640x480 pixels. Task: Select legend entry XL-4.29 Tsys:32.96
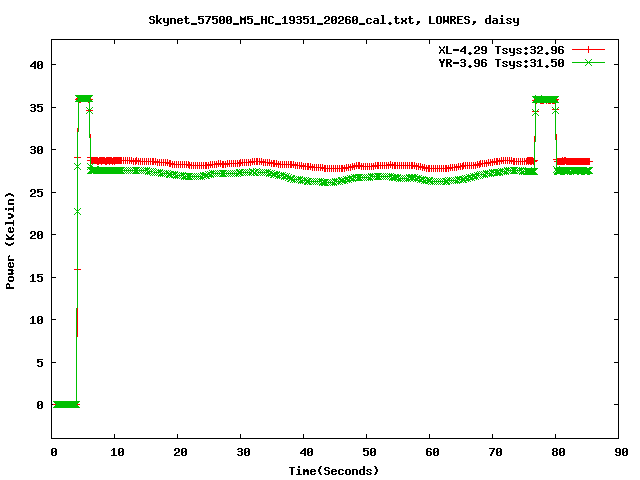point(501,50)
